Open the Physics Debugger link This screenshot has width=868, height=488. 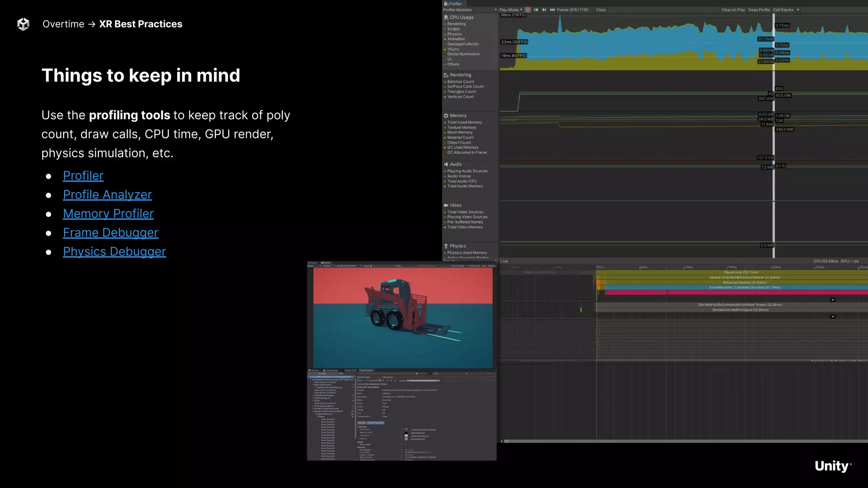(x=114, y=252)
